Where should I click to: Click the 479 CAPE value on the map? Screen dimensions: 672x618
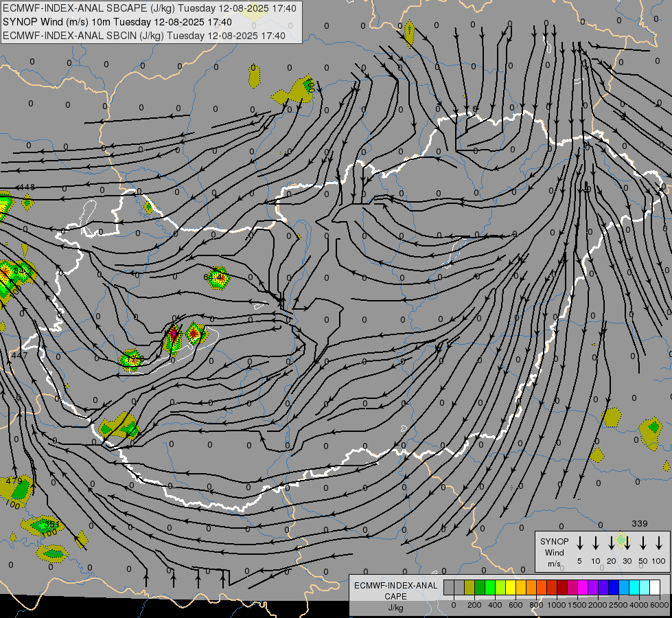pyautogui.click(x=14, y=481)
